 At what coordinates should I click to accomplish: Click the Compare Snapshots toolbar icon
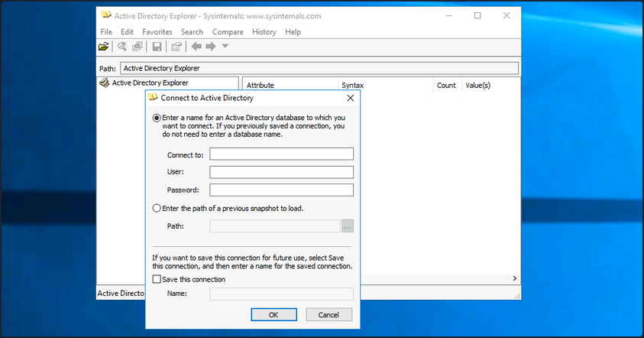click(x=138, y=47)
